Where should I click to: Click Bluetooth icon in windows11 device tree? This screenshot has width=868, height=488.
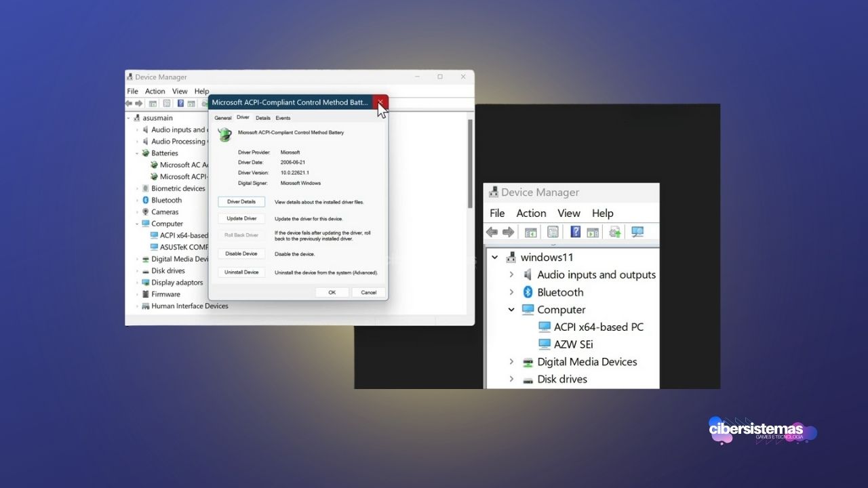tap(528, 292)
